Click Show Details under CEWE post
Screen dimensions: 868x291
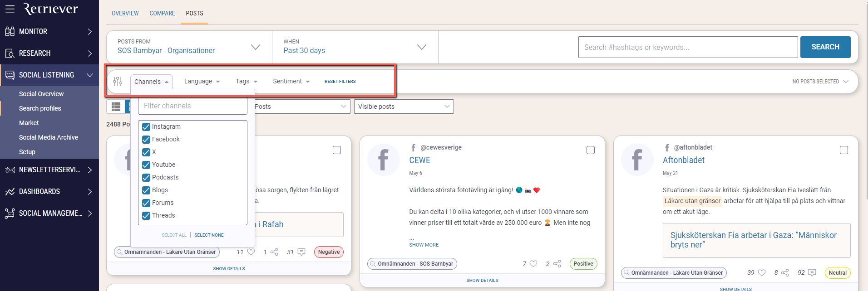point(482,281)
